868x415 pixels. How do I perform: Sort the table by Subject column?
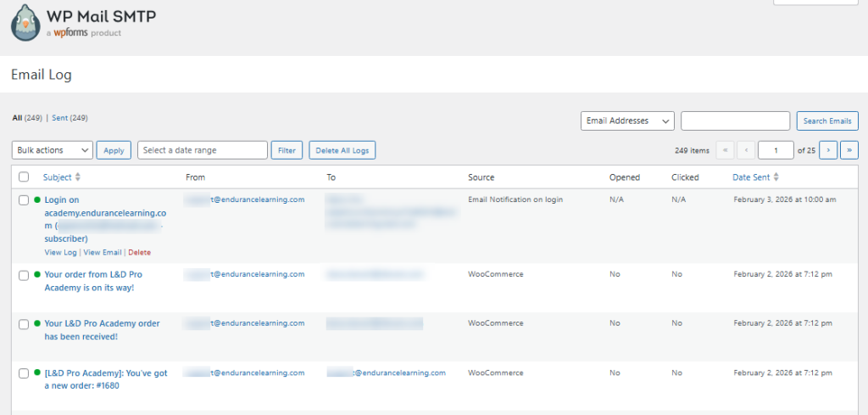pos(58,177)
